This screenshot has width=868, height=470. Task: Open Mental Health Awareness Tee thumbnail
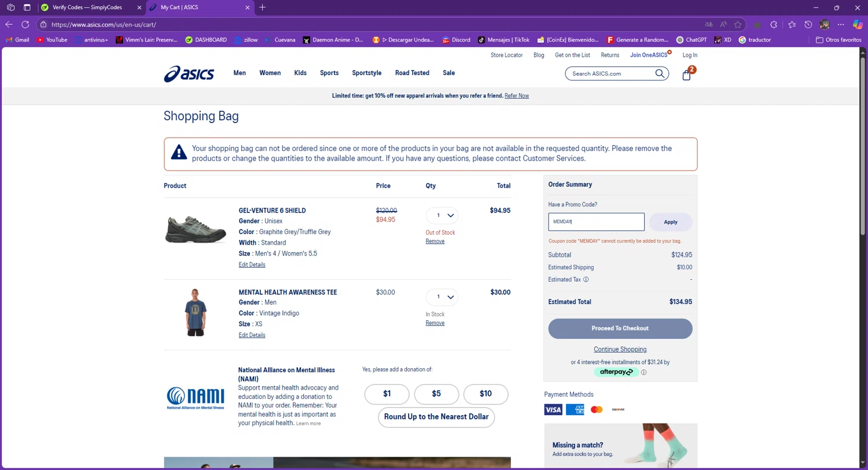[196, 312]
